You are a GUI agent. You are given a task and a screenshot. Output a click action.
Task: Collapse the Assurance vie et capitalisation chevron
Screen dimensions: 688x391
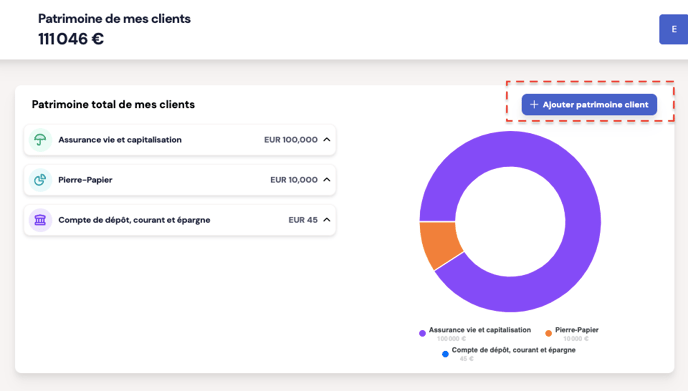click(327, 140)
